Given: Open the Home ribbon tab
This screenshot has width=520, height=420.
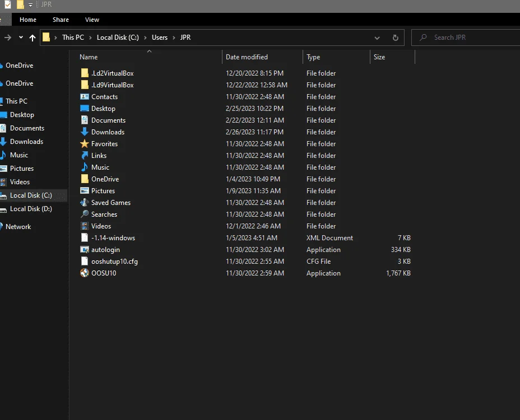Looking at the screenshot, I should (28, 20).
